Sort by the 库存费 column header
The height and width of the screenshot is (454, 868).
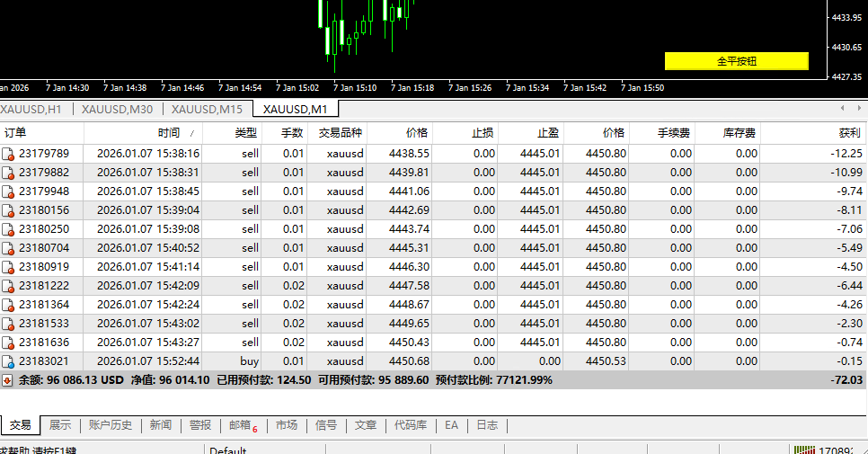pos(728,133)
